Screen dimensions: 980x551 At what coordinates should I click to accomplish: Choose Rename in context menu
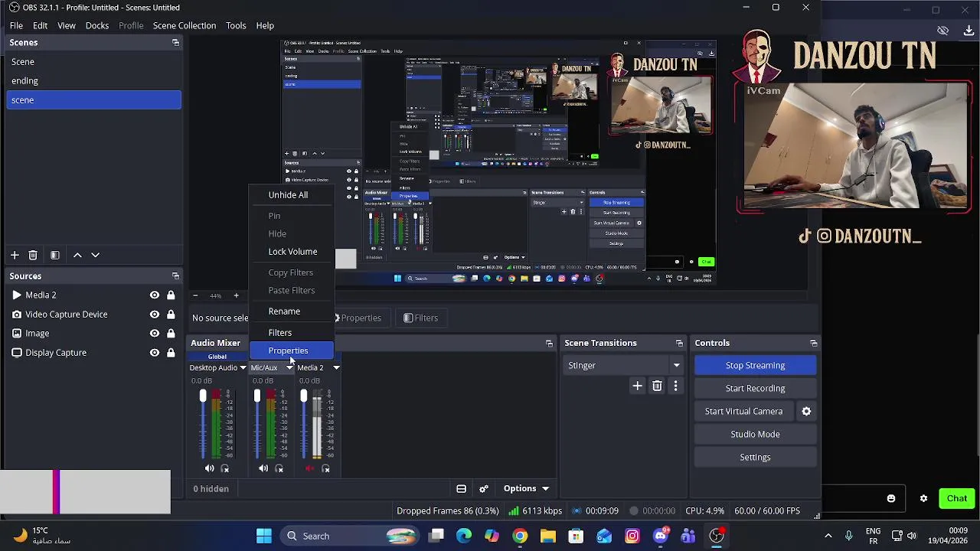[292, 311]
